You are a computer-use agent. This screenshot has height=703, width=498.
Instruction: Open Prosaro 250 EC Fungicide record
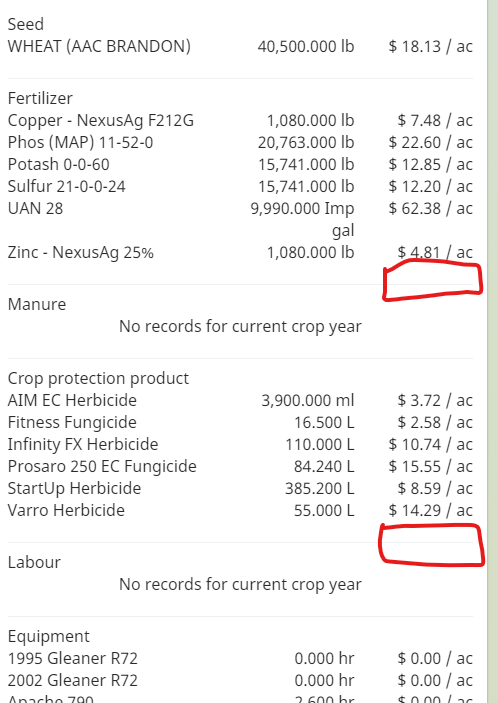pyautogui.click(x=240, y=466)
